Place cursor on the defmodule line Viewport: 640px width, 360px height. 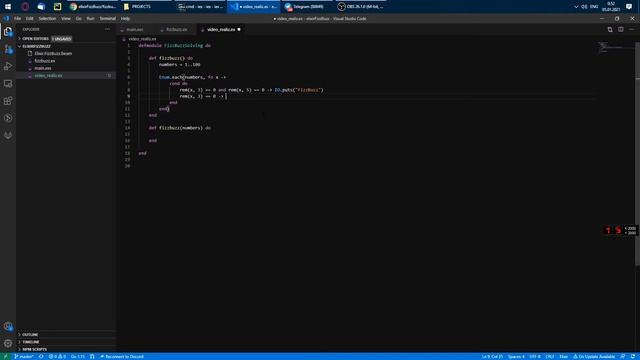tap(174, 45)
